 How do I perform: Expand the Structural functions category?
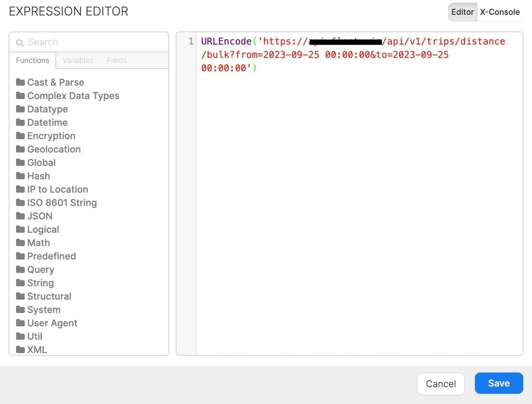pyautogui.click(x=43, y=296)
